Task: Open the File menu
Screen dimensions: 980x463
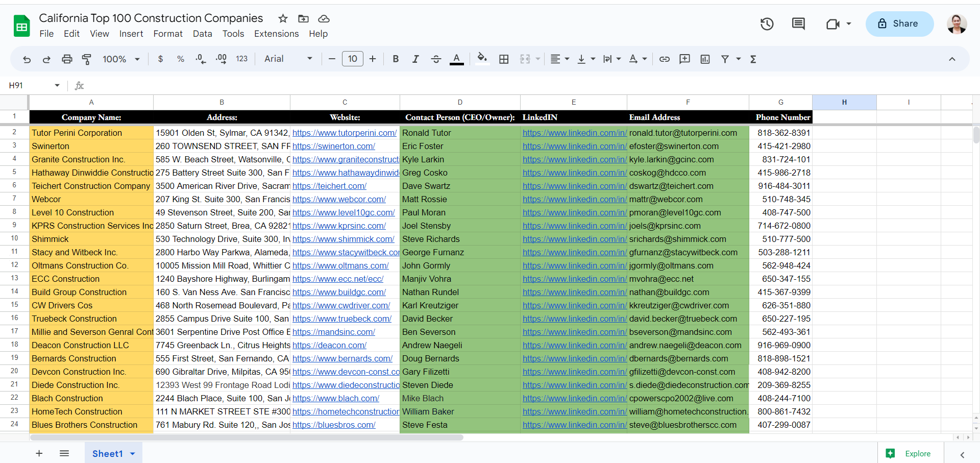Action: point(46,34)
